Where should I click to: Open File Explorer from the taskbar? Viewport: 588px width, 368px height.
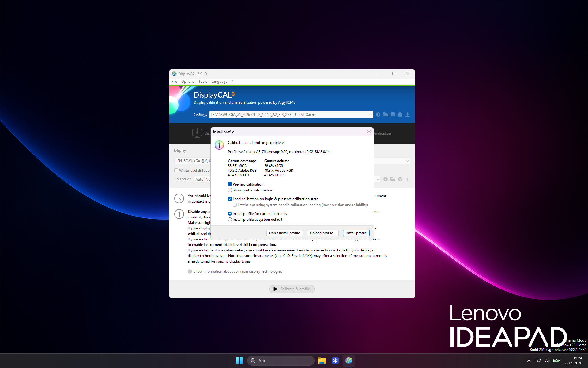(x=322, y=361)
